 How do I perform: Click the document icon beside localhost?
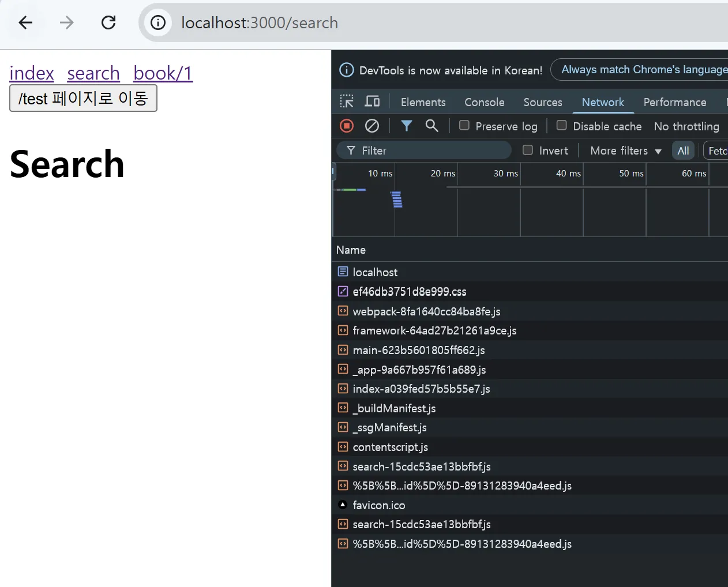(x=343, y=272)
